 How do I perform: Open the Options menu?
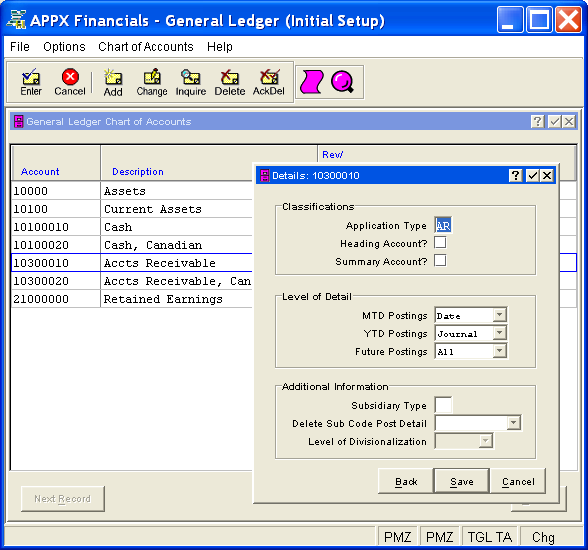click(x=64, y=47)
